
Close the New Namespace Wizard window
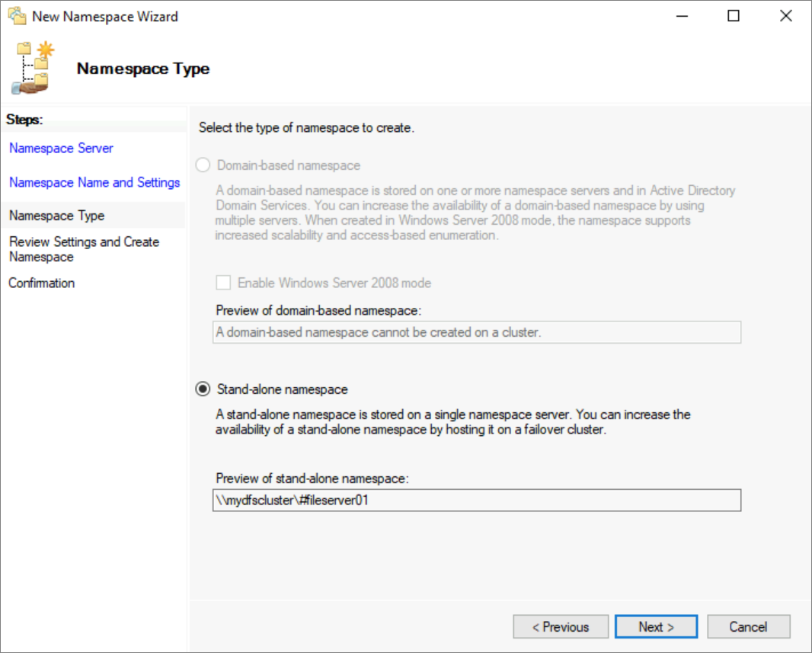click(x=786, y=15)
